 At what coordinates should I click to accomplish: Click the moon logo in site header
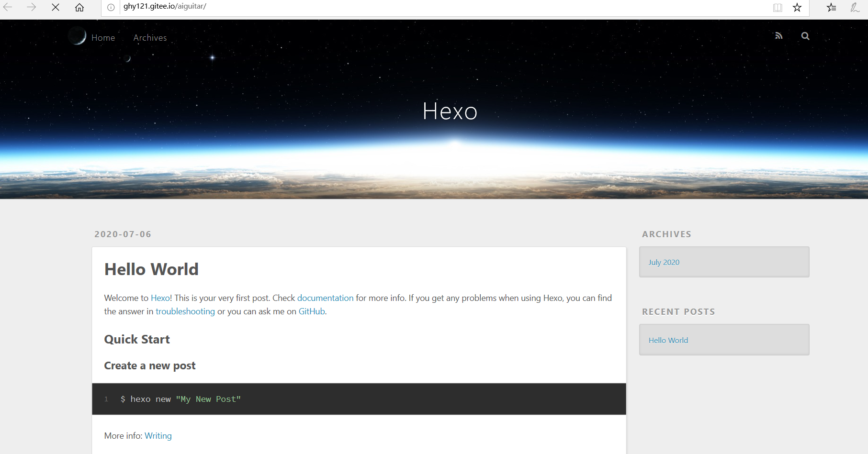tap(77, 36)
